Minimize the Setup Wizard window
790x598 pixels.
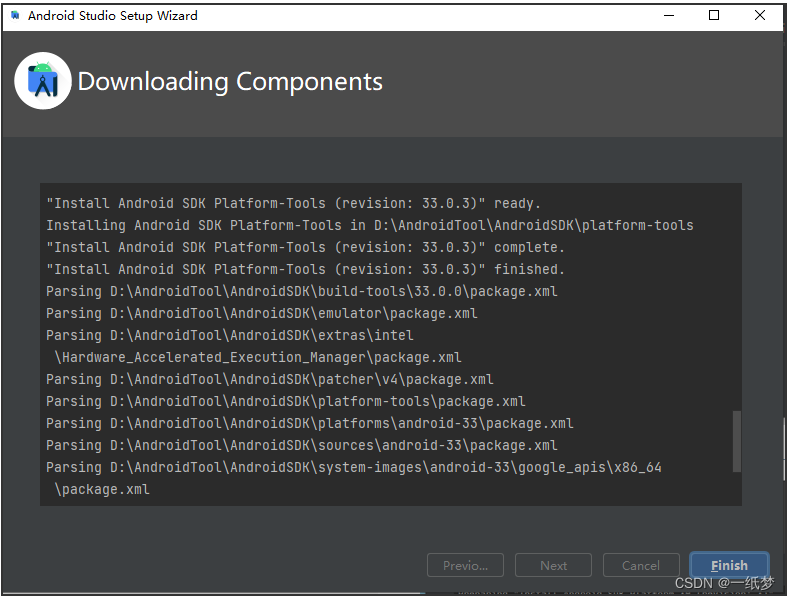coord(669,15)
